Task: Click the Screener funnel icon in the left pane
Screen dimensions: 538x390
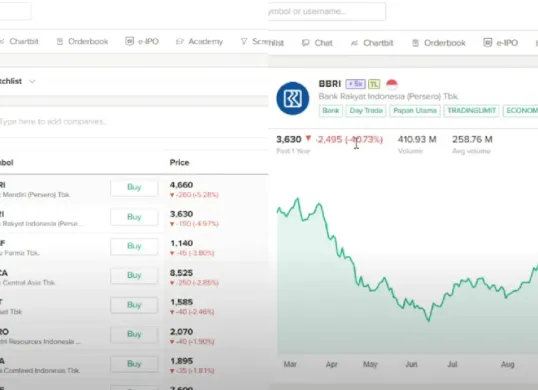Action: point(244,42)
